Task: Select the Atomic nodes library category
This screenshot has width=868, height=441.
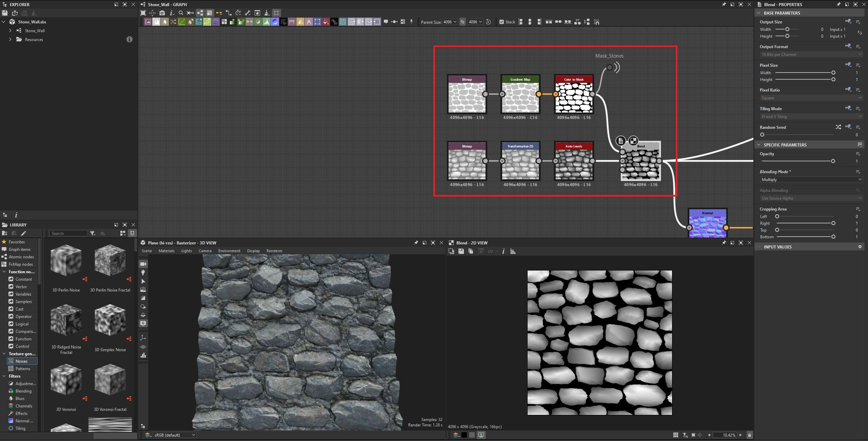Action: point(21,257)
